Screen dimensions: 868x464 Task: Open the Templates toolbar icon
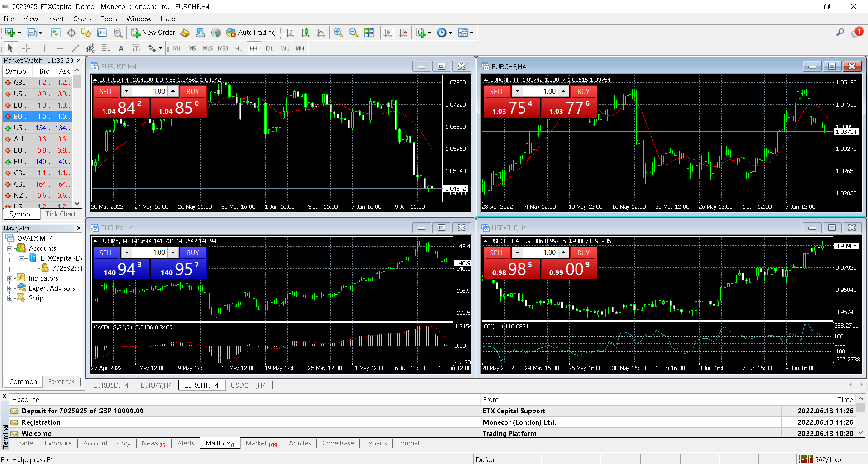(463, 33)
